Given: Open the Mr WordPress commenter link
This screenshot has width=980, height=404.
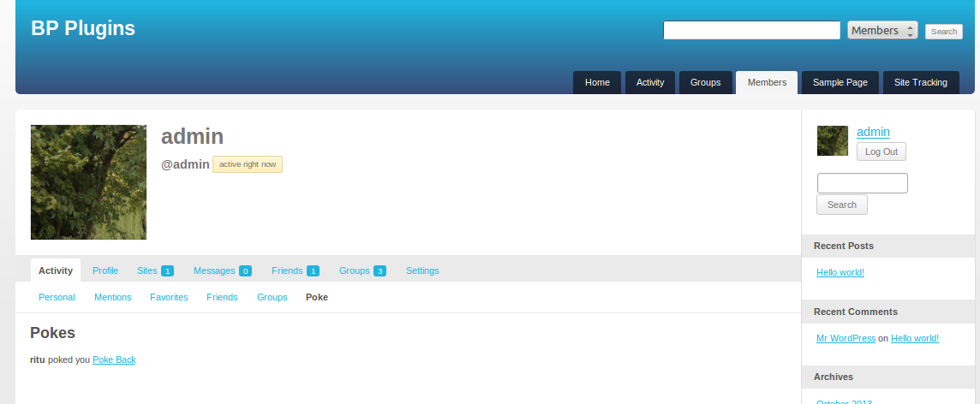Looking at the screenshot, I should pos(846,338).
